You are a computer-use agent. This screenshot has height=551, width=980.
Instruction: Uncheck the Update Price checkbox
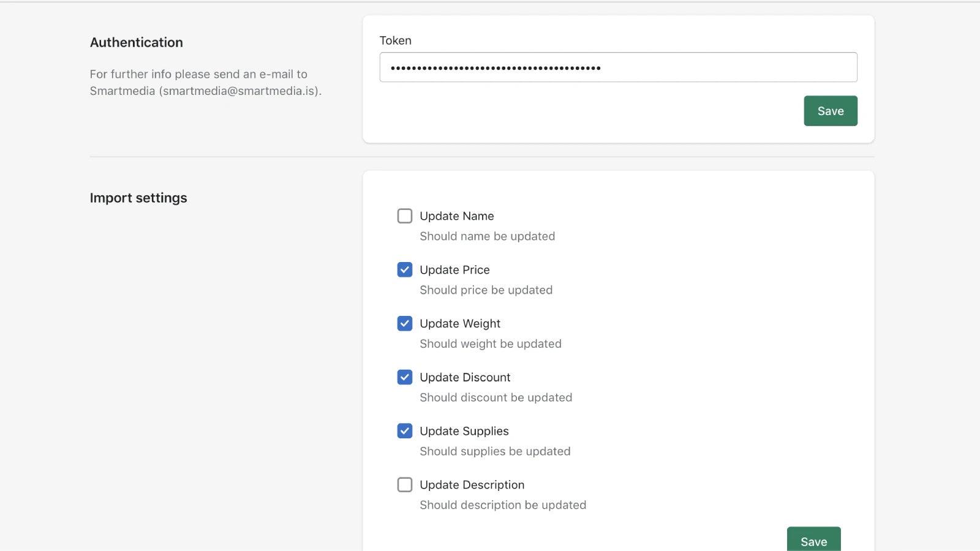coord(404,270)
